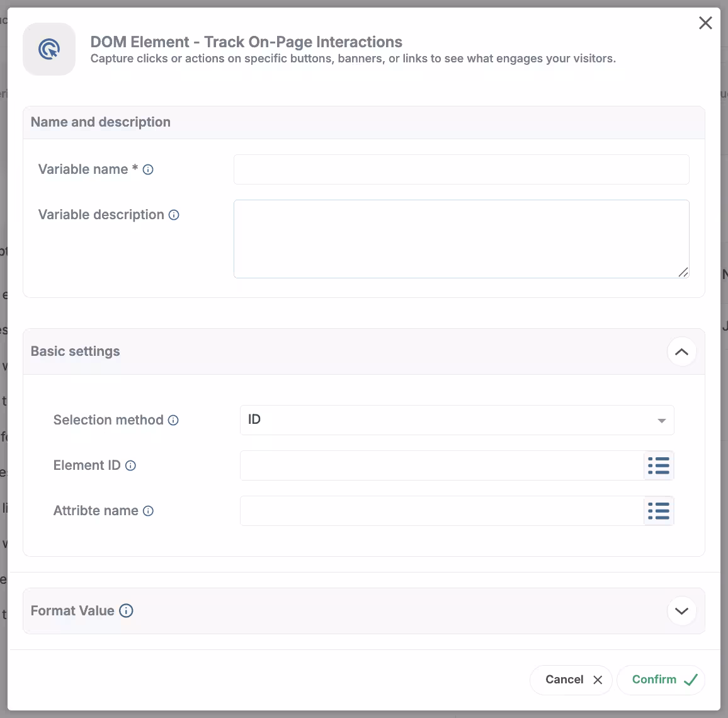Image resolution: width=728 pixels, height=718 pixels.
Task: Click the Attribte name info icon
Action: 148,511
